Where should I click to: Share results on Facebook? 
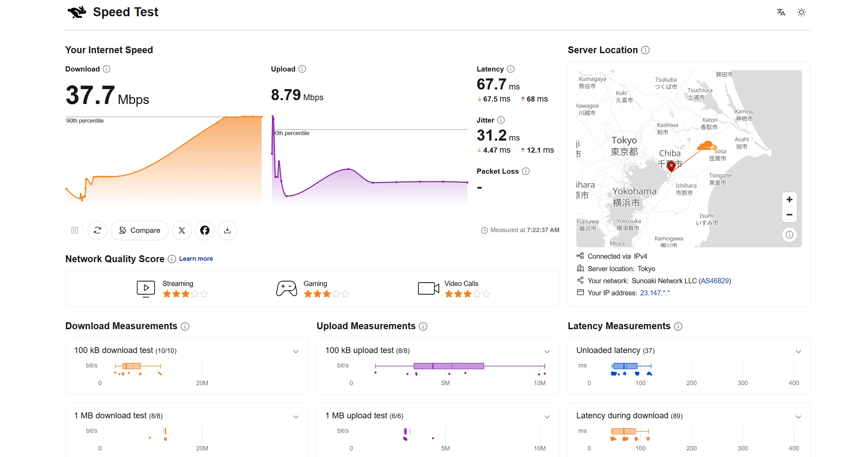[205, 230]
